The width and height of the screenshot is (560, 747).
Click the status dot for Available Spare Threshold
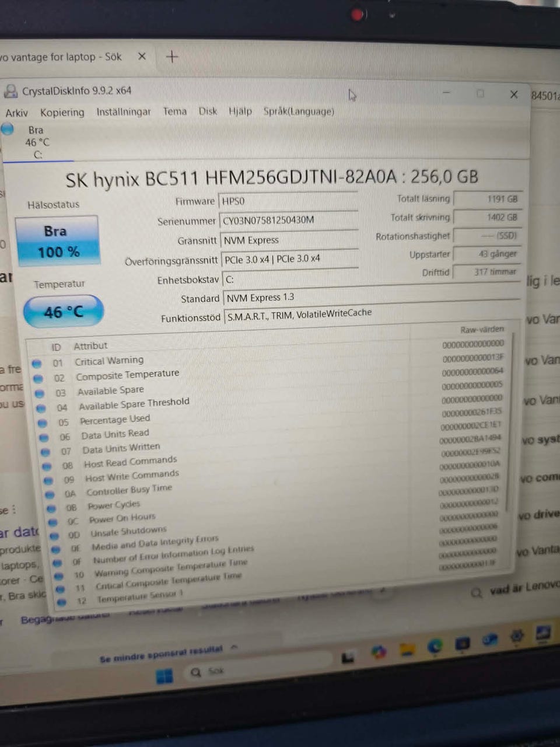pos(41,408)
